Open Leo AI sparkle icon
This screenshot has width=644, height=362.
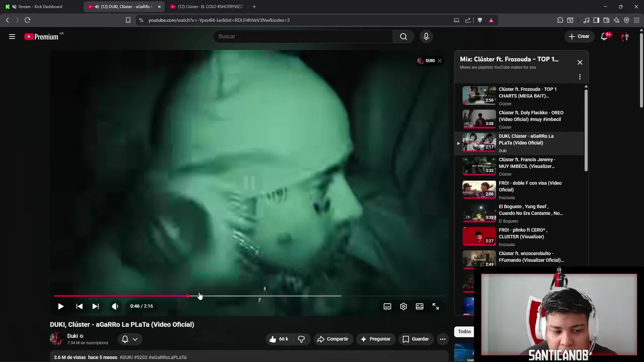pos(616,20)
